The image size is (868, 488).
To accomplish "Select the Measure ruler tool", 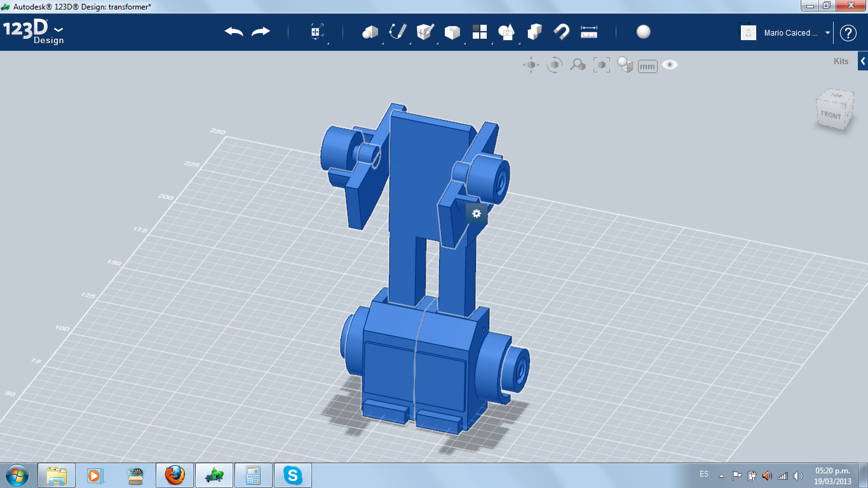I will point(589,32).
